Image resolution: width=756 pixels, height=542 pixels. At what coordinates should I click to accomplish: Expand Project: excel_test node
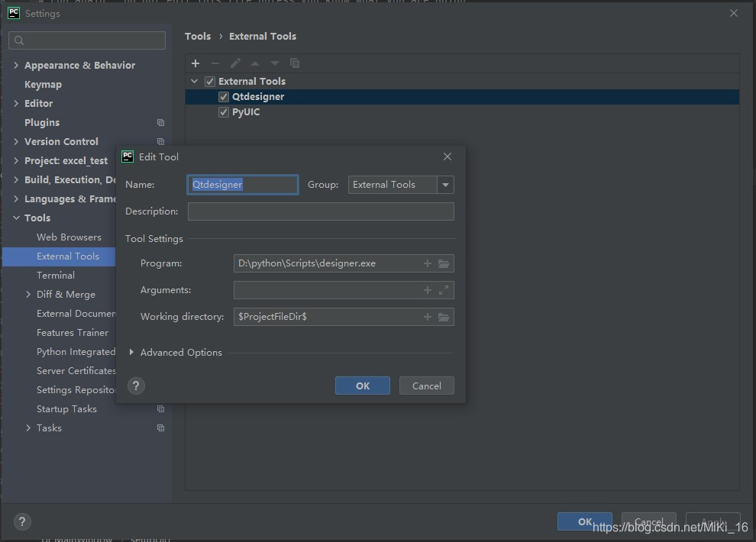[x=16, y=161]
